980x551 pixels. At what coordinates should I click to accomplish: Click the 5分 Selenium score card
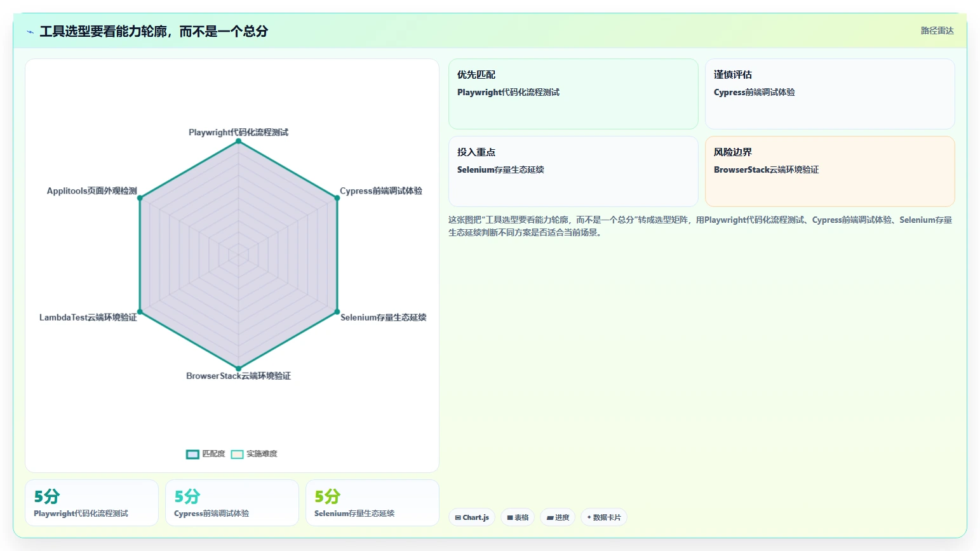coord(373,503)
